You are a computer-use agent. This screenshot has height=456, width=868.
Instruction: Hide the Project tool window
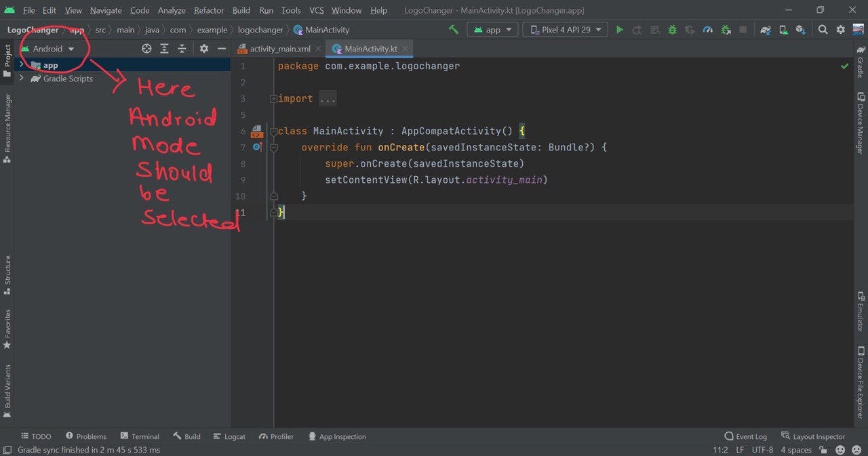coord(222,49)
